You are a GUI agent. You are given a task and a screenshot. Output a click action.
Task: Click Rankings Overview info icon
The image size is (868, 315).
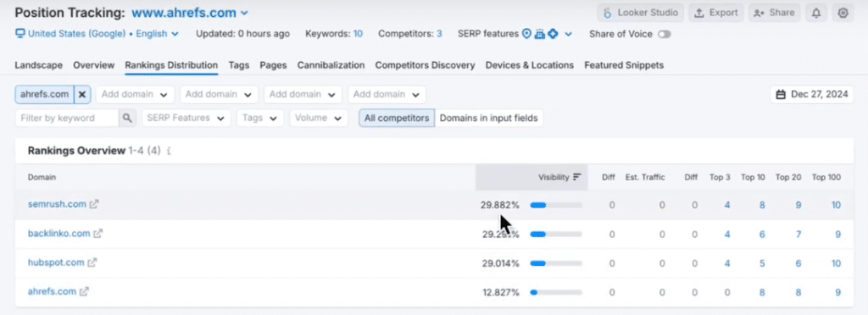click(x=169, y=151)
